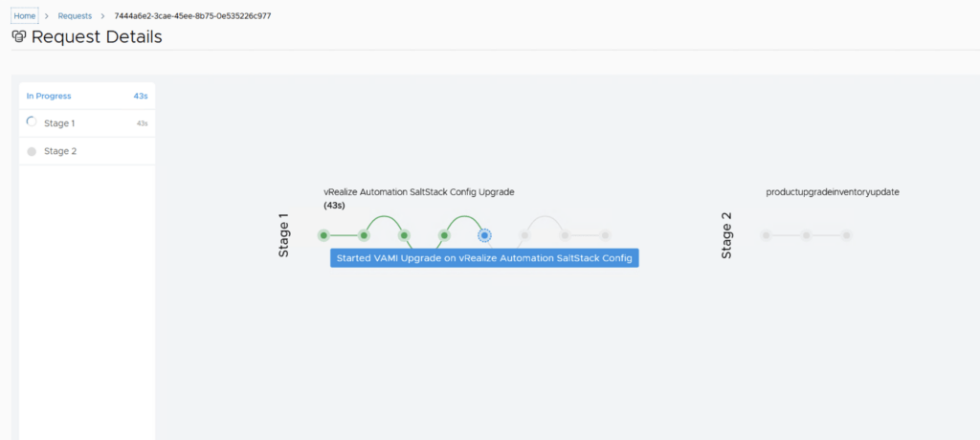The height and width of the screenshot is (440, 980).
Task: Select the Stage 2 row in sidebar
Action: (x=86, y=151)
